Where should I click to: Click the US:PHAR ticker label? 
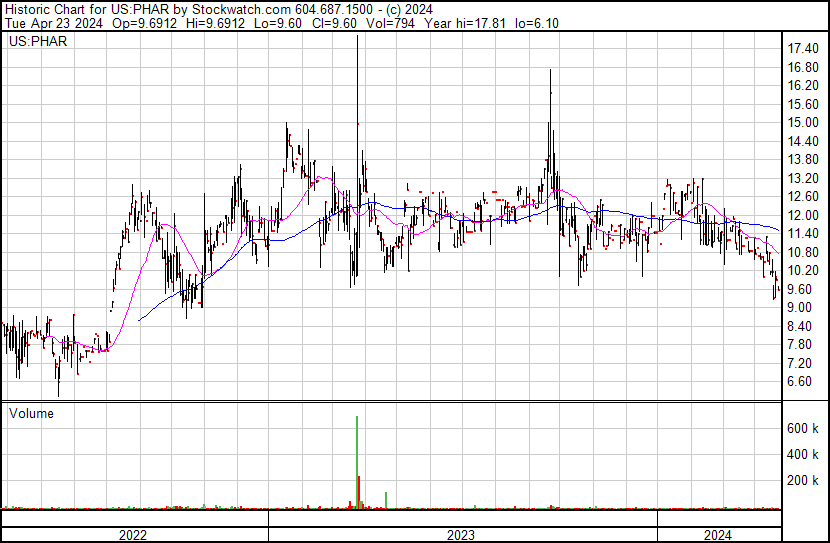coord(37,41)
